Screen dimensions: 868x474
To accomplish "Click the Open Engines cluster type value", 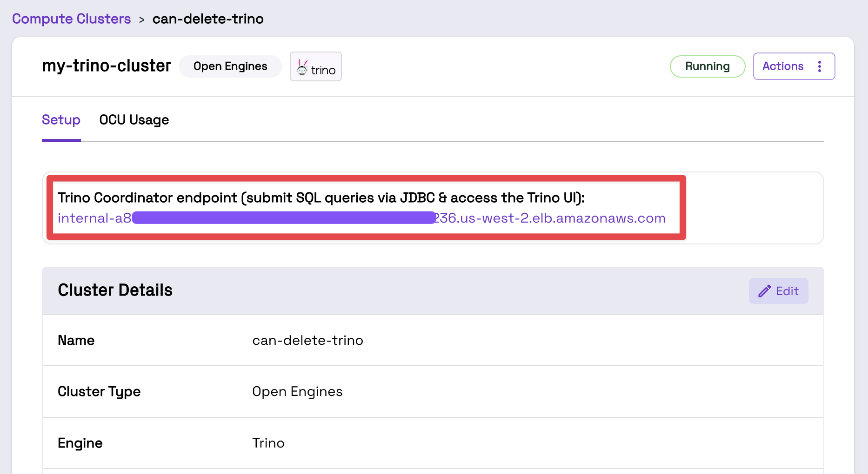I will (x=297, y=392).
